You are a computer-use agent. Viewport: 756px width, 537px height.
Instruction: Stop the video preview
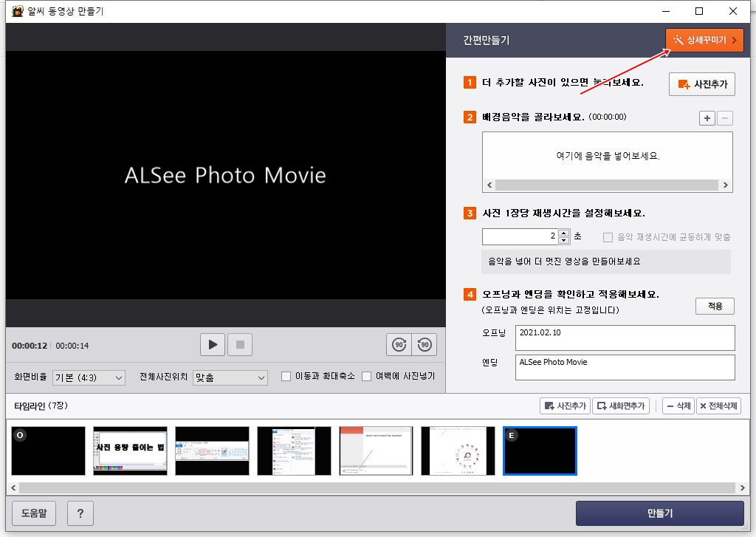point(240,344)
